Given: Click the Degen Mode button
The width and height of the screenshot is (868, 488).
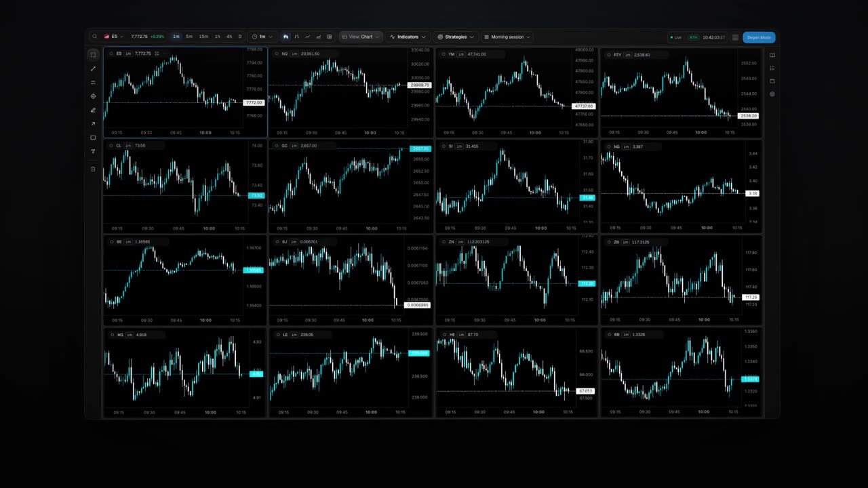Looking at the screenshot, I should coord(759,37).
